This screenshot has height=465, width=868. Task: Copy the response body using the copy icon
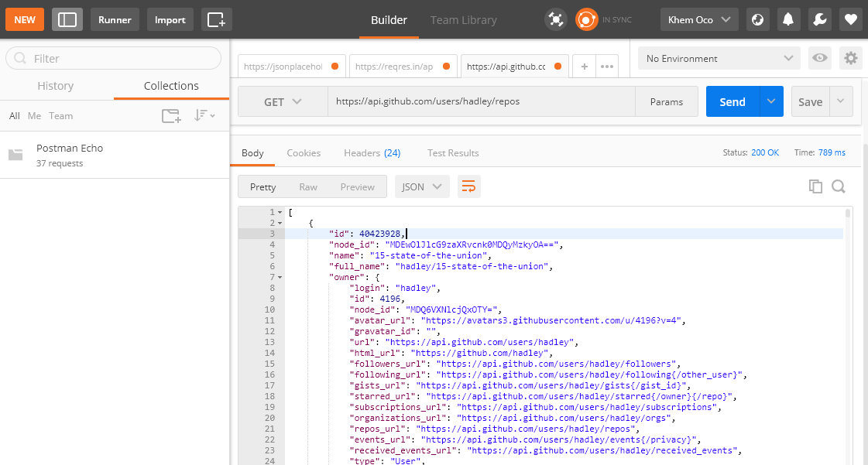pos(815,186)
